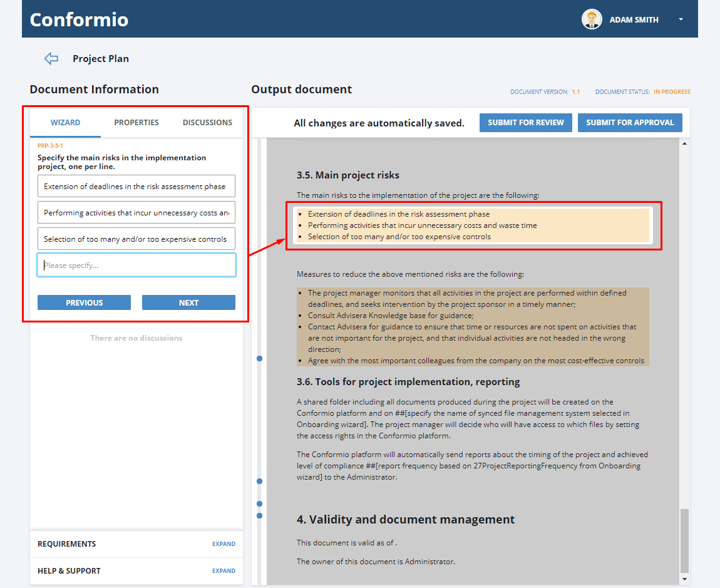Click 'This document is valid as of' line
The width and height of the screenshot is (720, 588).
pos(347,542)
